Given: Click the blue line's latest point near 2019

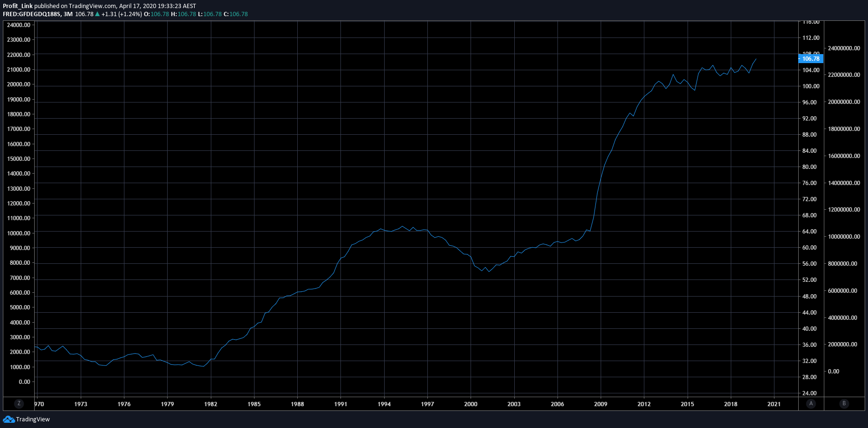Looking at the screenshot, I should coord(756,59).
